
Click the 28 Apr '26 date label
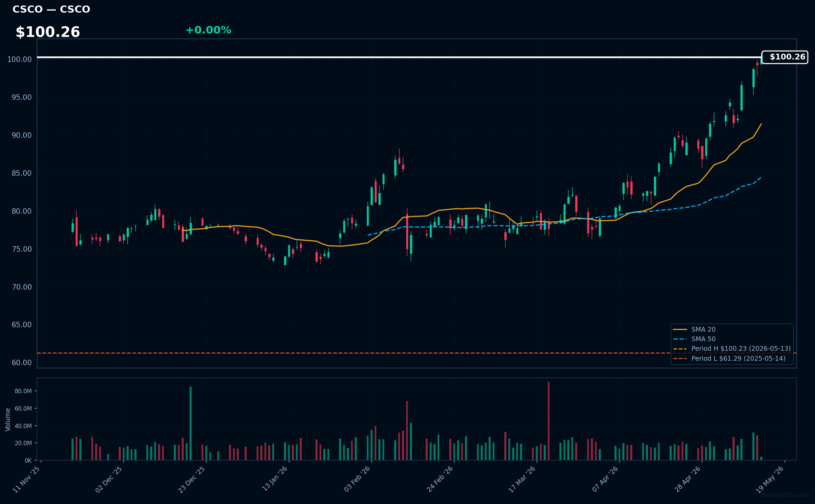pos(688,479)
